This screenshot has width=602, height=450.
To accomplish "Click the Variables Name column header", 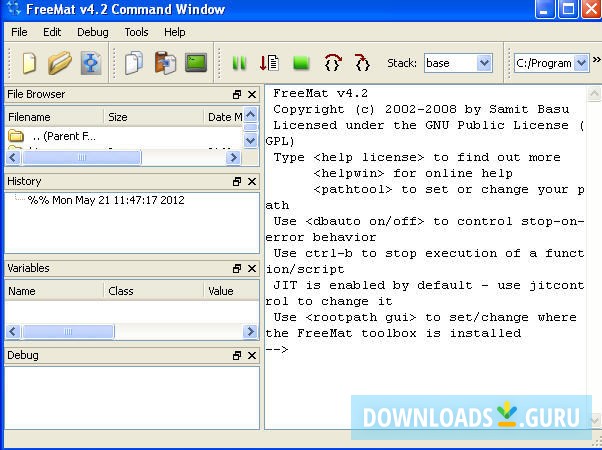I will (54, 291).
